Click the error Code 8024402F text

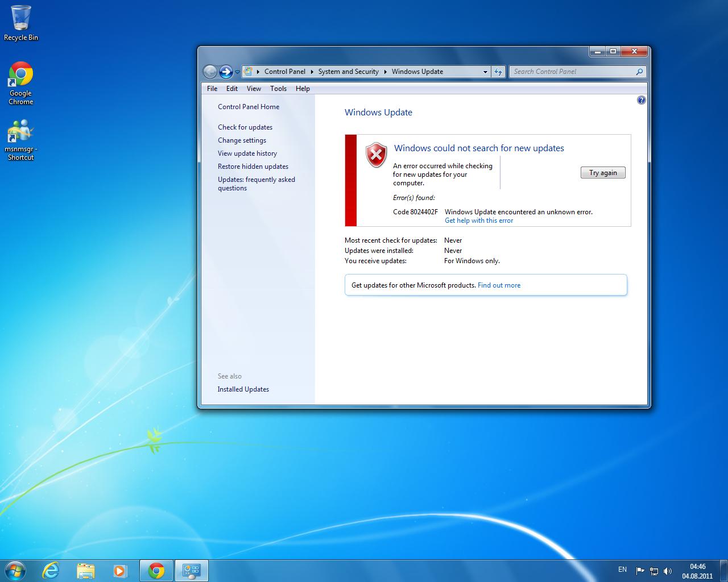(x=416, y=212)
